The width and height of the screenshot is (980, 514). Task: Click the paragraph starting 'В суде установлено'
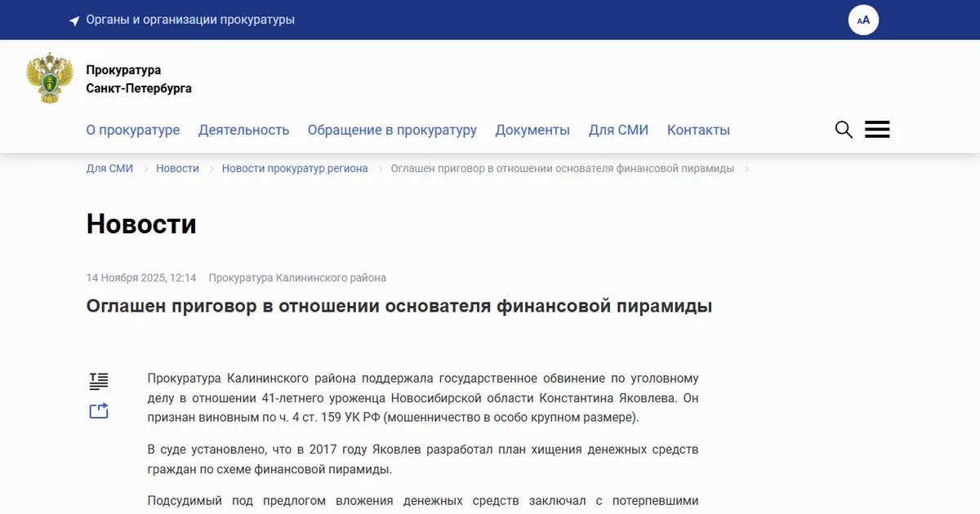[423, 460]
